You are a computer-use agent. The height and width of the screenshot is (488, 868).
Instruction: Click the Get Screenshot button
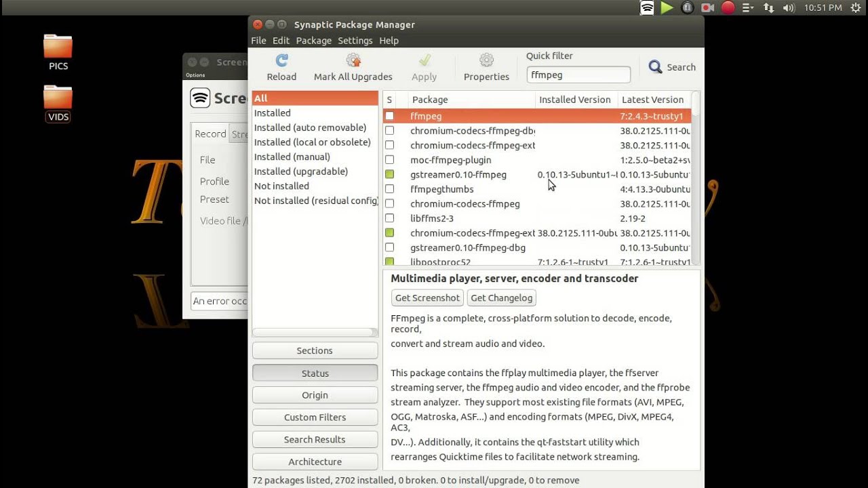point(427,298)
